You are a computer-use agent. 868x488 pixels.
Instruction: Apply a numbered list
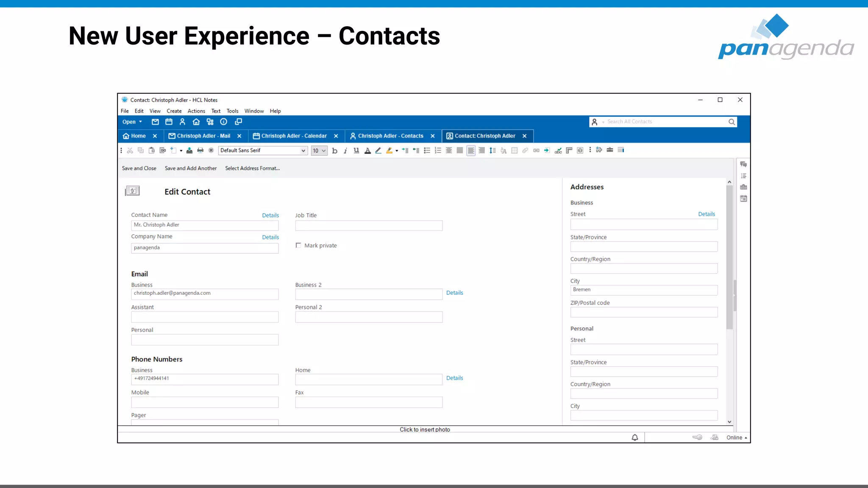438,150
